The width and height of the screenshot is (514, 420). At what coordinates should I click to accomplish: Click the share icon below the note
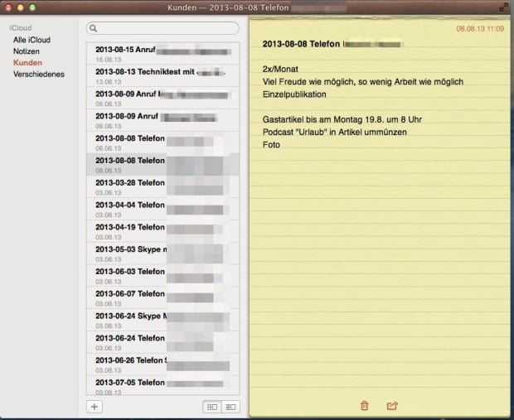392,405
